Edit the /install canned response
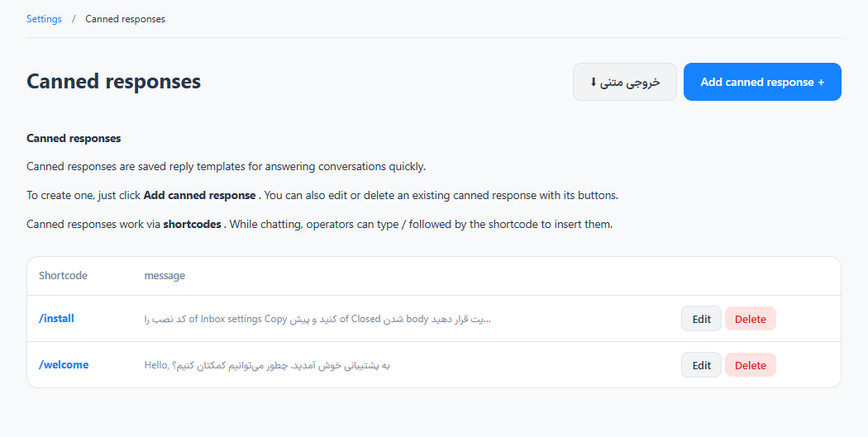This screenshot has height=437, width=868. pos(701,319)
